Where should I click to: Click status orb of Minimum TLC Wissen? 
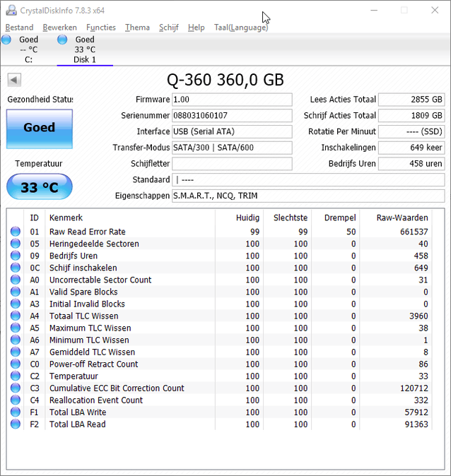tap(16, 340)
